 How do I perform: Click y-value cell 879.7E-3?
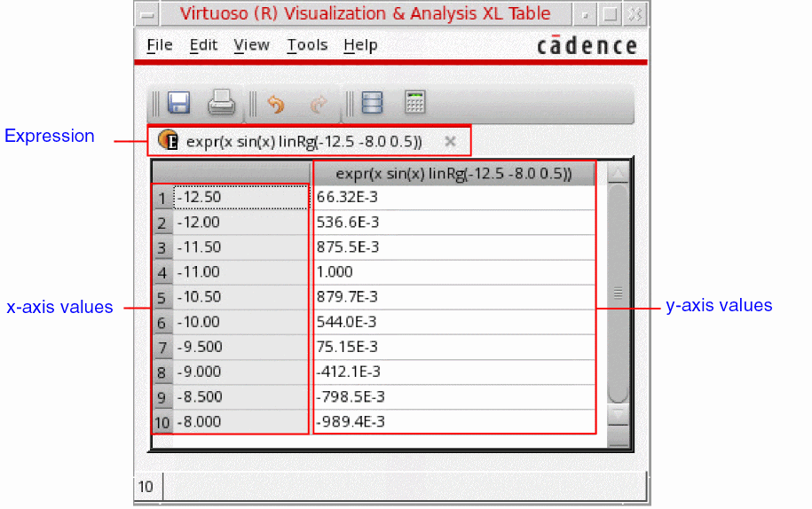[x=454, y=297]
